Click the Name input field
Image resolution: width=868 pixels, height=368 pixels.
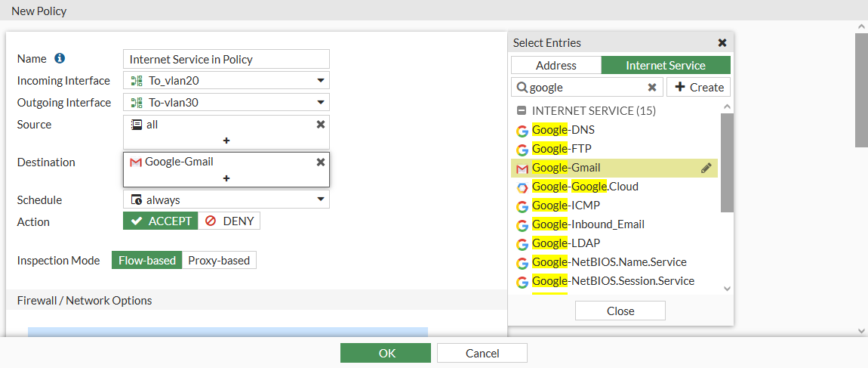226,59
